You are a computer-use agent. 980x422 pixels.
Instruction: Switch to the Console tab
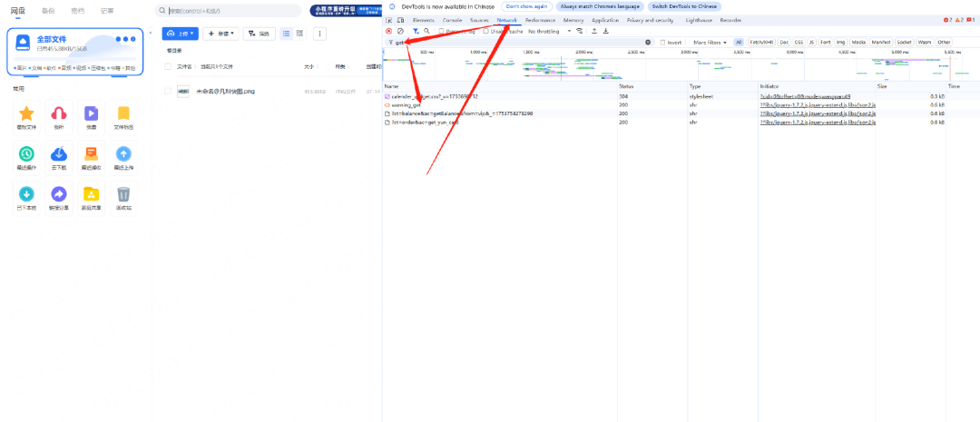coord(453,21)
